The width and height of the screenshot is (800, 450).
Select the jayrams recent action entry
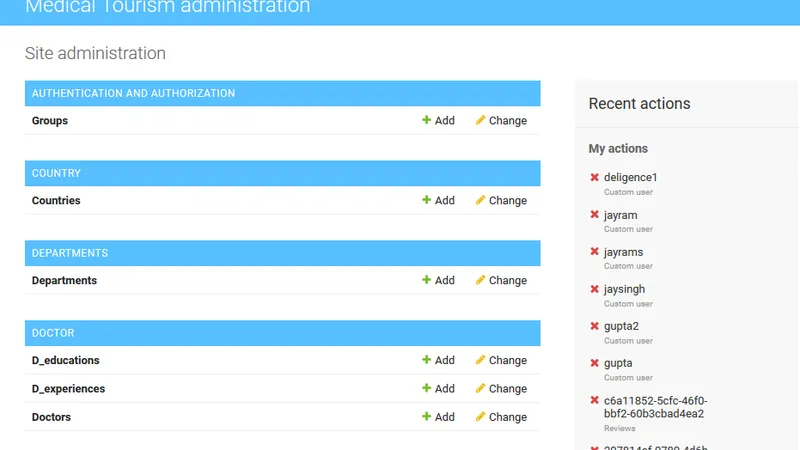click(623, 252)
